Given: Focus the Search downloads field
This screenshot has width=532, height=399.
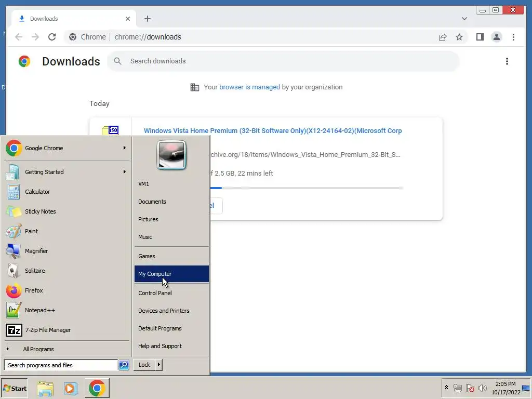Looking at the screenshot, I should 283,61.
